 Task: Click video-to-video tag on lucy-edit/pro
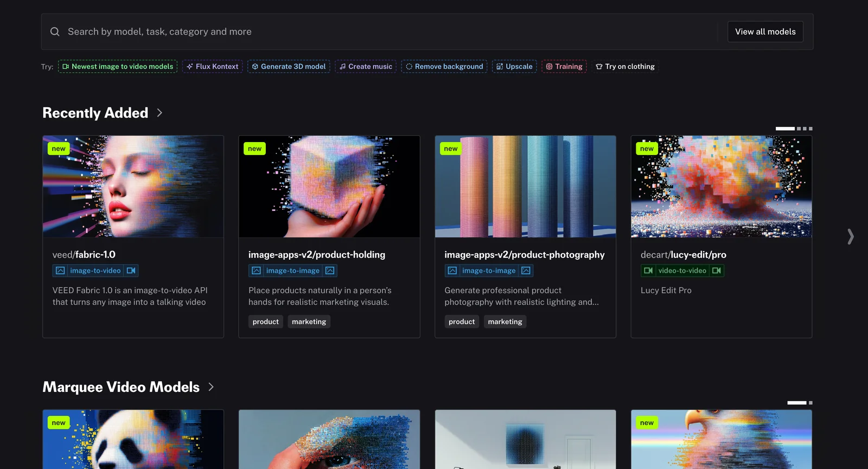(682, 271)
